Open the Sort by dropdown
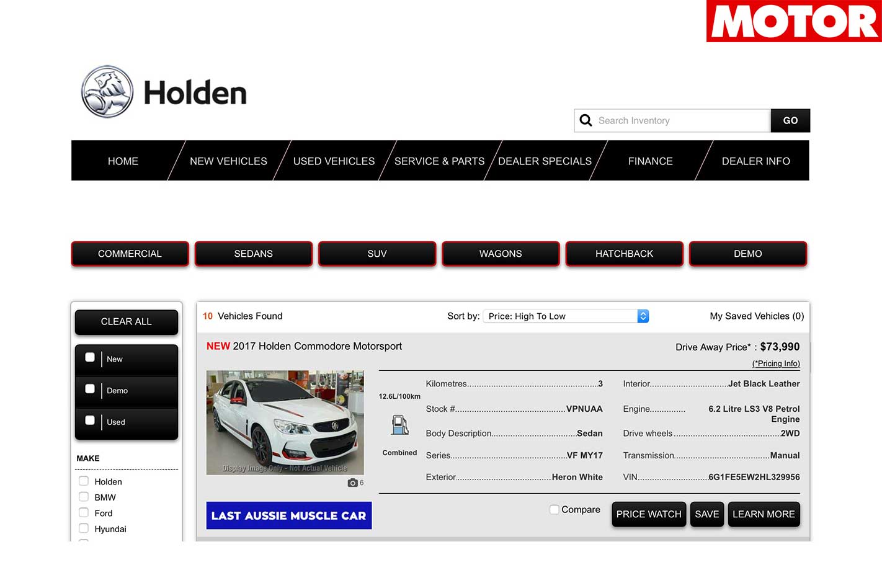 click(566, 316)
